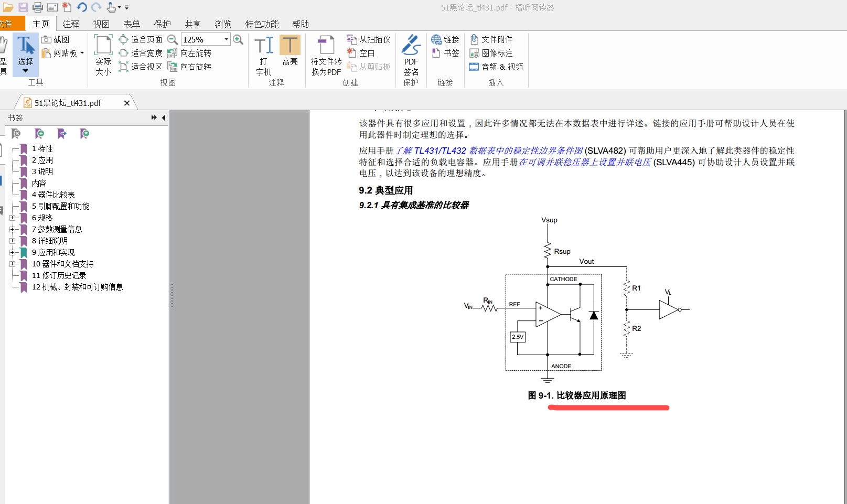Open link 了解 TL431/TL432 数据表中的稳定性边界条件图
The width and height of the screenshot is (847, 504).
(x=489, y=151)
